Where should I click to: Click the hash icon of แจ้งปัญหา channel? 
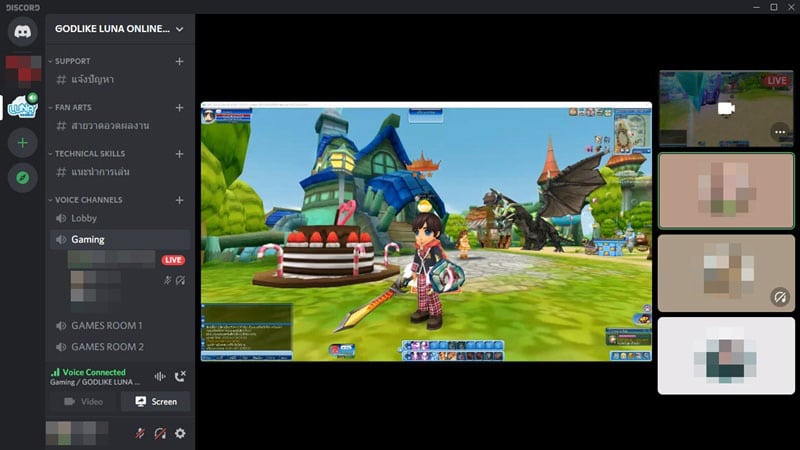pyautogui.click(x=61, y=80)
